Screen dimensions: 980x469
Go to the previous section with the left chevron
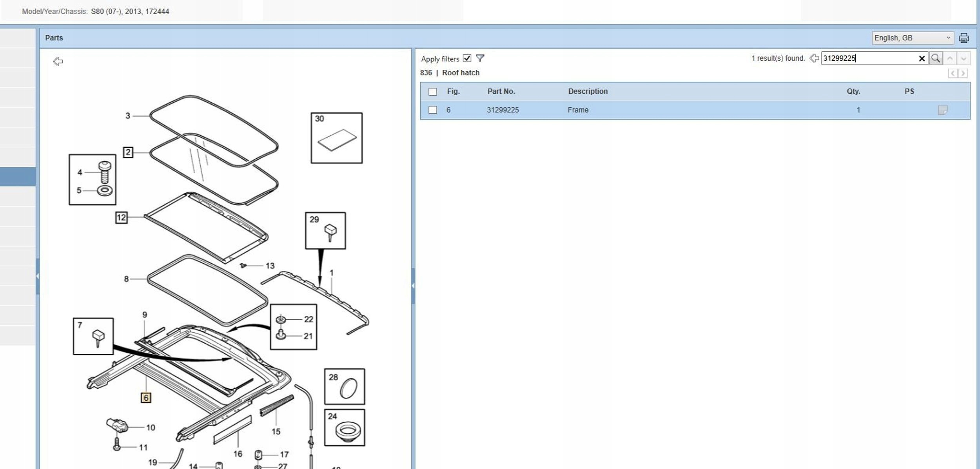[953, 73]
